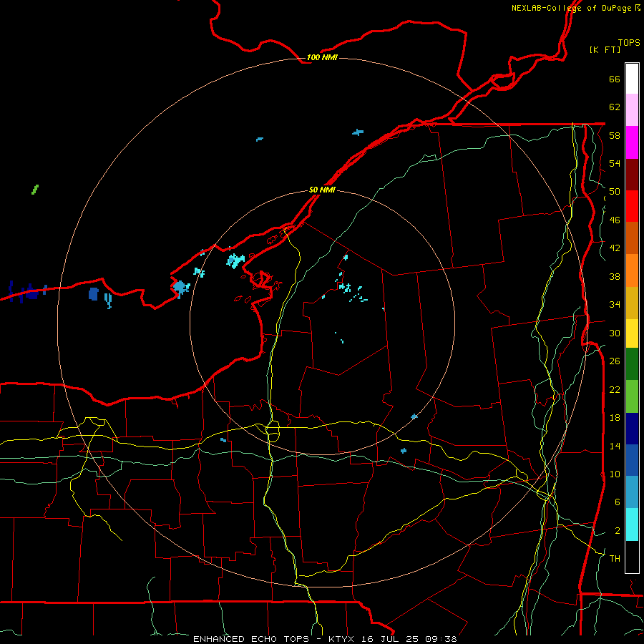Click the "22" legend value
644x644 pixels.
615,389
